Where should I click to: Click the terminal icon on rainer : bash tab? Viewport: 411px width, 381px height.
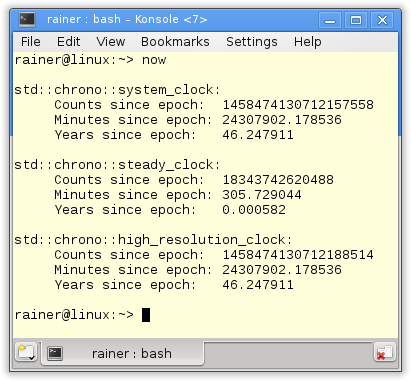point(55,353)
